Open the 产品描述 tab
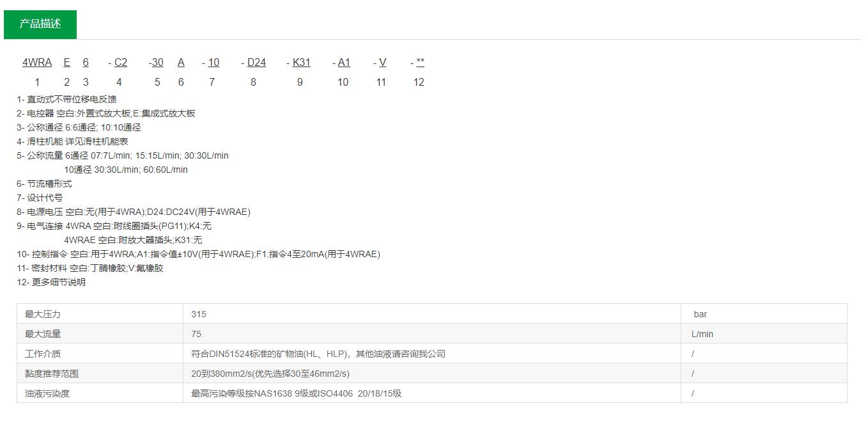868x435 pixels. pos(40,24)
